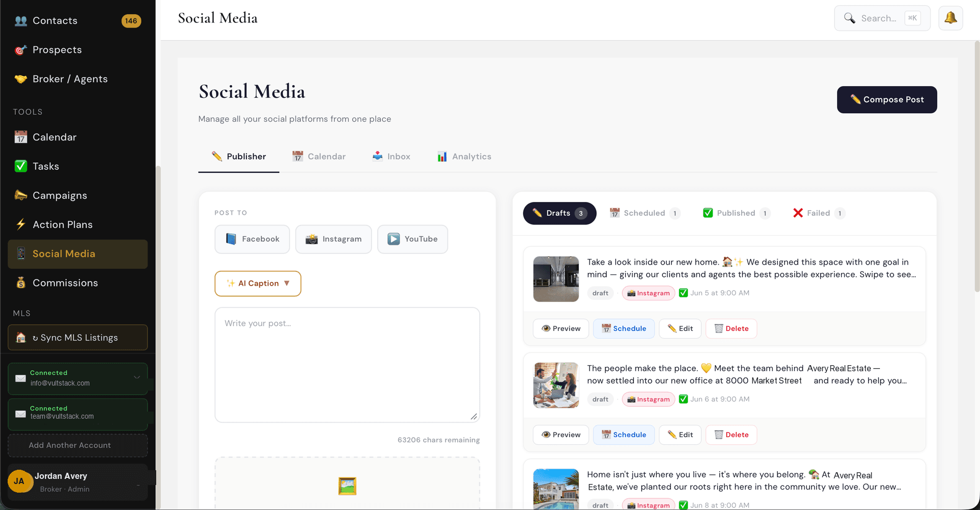Toggle YouTube as post destination

[412, 239]
